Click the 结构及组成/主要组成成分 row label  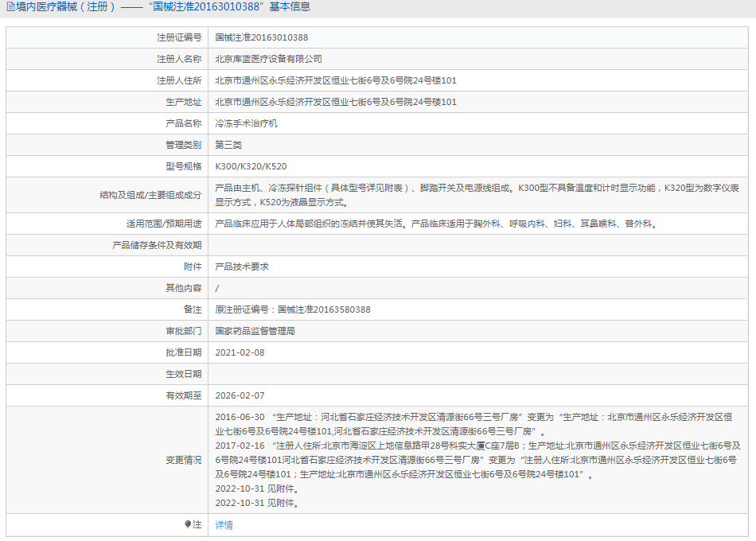150,195
